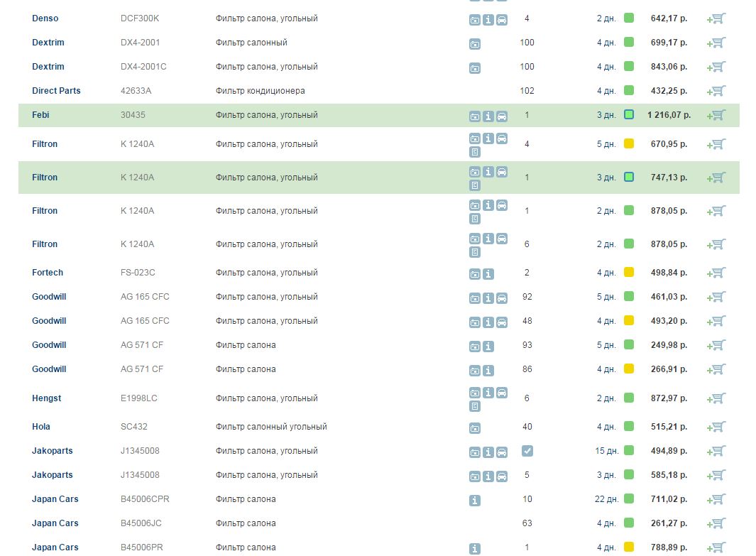Add Japan Cars B45006JC to cart
Screen dimensions: 756x556
point(716,523)
